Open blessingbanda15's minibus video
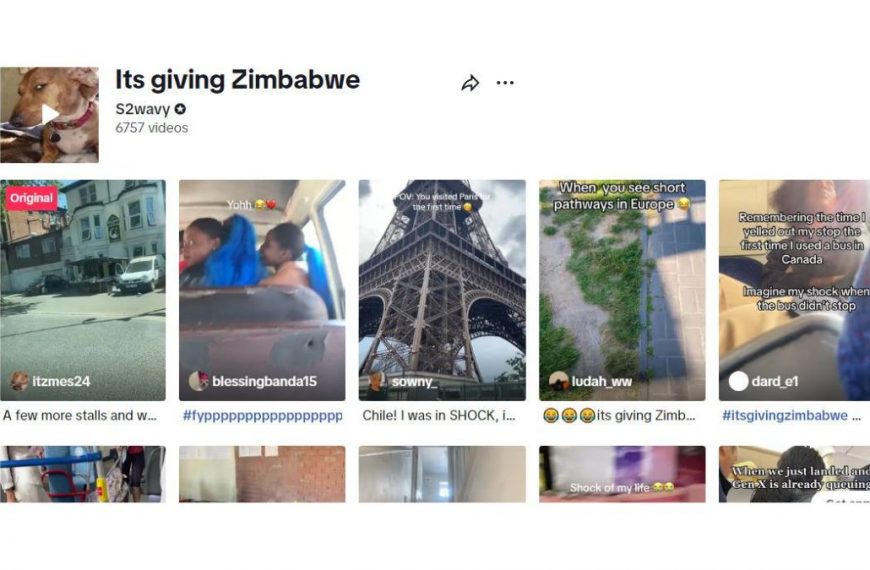The height and width of the screenshot is (570, 870). (x=262, y=290)
